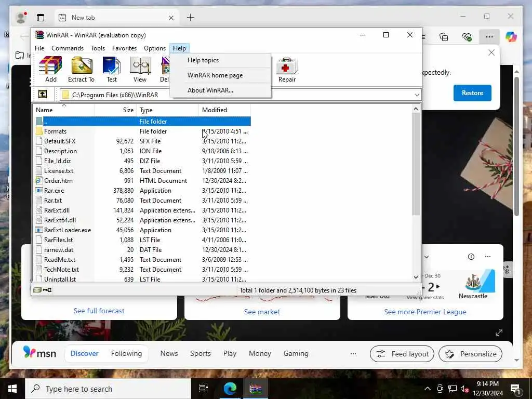Close the open Help menu header

point(179,48)
